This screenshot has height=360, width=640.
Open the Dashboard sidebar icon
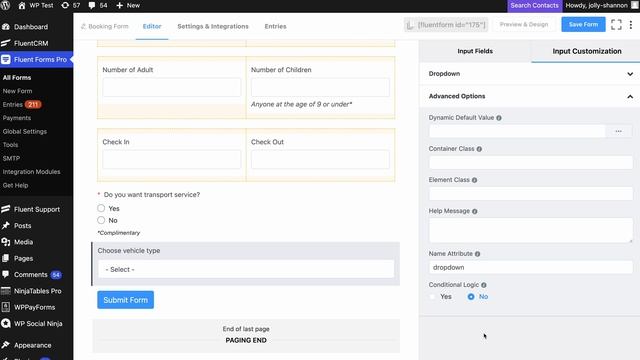[6, 27]
